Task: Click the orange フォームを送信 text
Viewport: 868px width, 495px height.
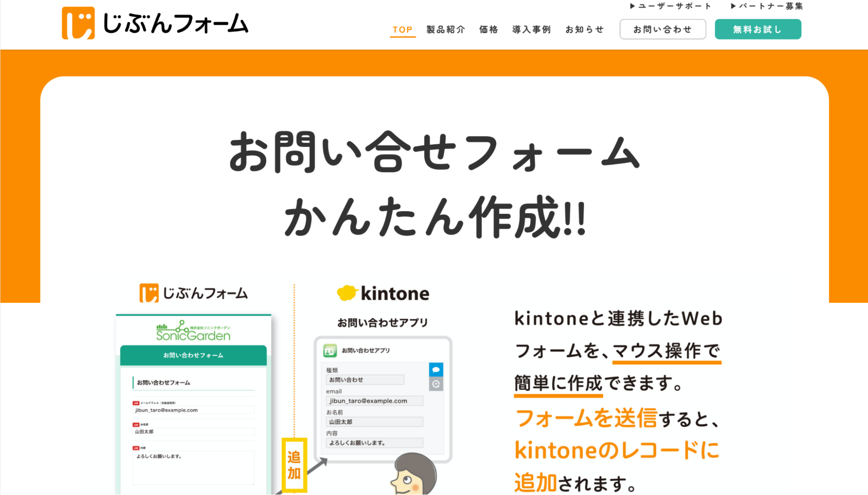Action: pos(586,418)
